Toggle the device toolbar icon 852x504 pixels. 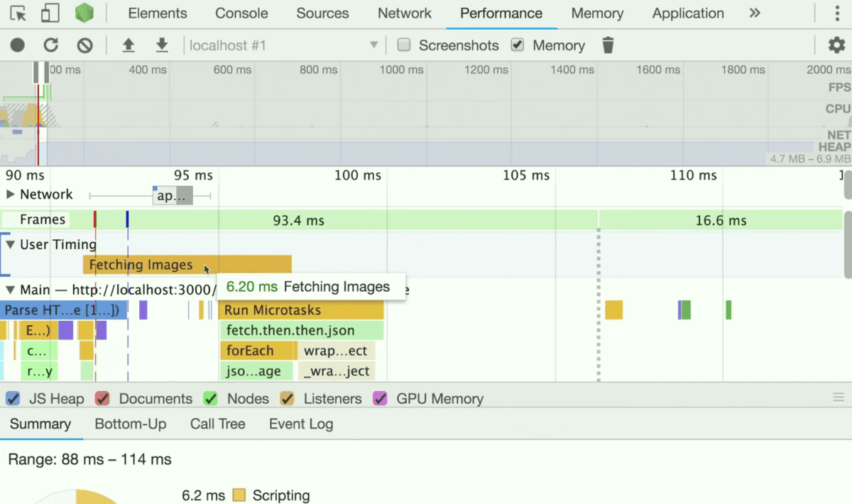pyautogui.click(x=50, y=13)
